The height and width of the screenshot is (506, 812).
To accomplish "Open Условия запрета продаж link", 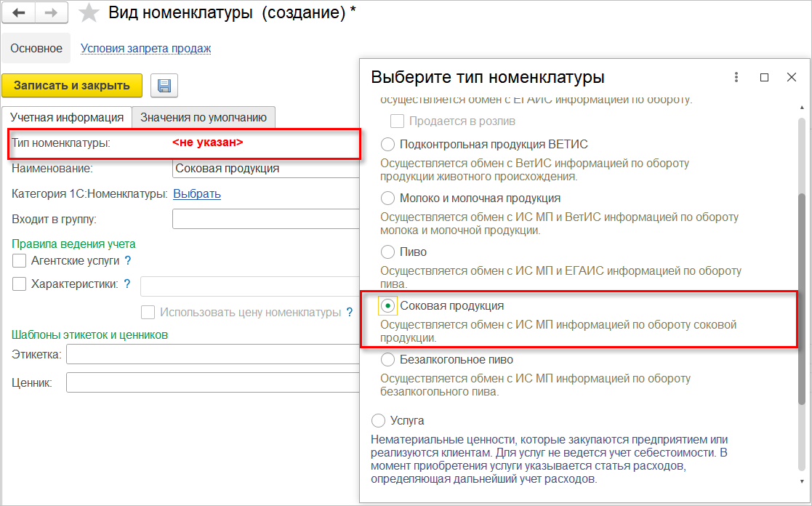I will click(145, 48).
